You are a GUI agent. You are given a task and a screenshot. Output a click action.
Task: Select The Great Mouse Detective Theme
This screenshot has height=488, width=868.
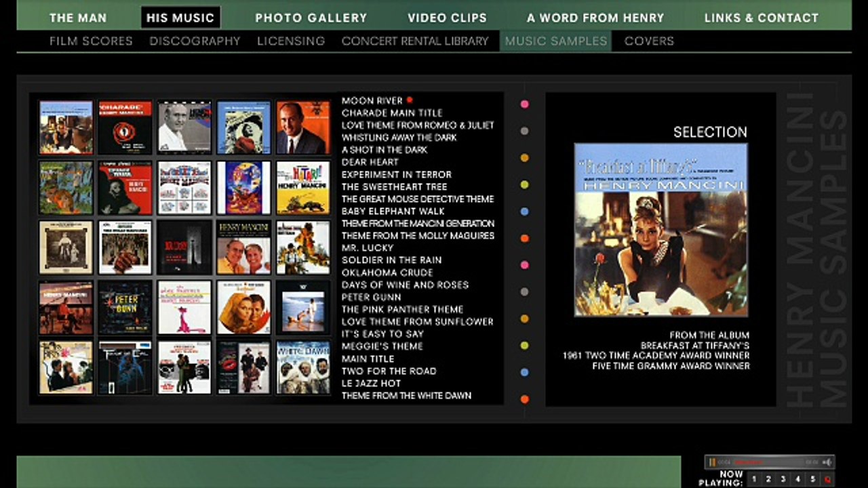click(x=418, y=199)
